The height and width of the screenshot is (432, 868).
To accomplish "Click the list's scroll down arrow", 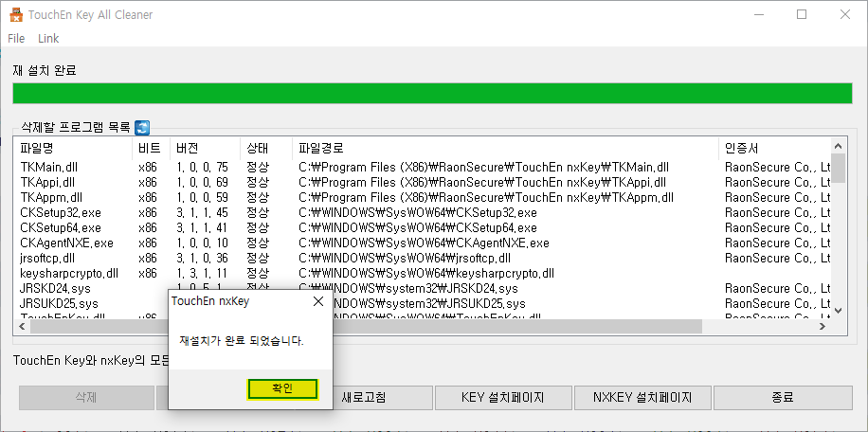I will 838,311.
